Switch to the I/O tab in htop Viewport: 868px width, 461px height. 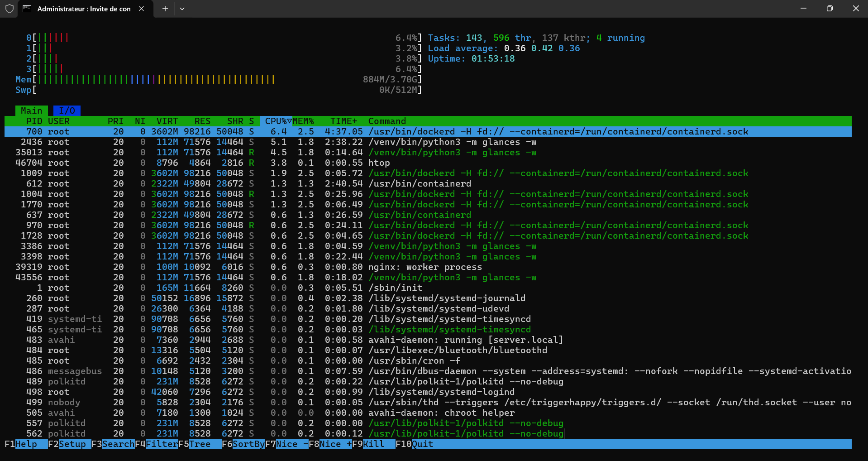point(67,110)
